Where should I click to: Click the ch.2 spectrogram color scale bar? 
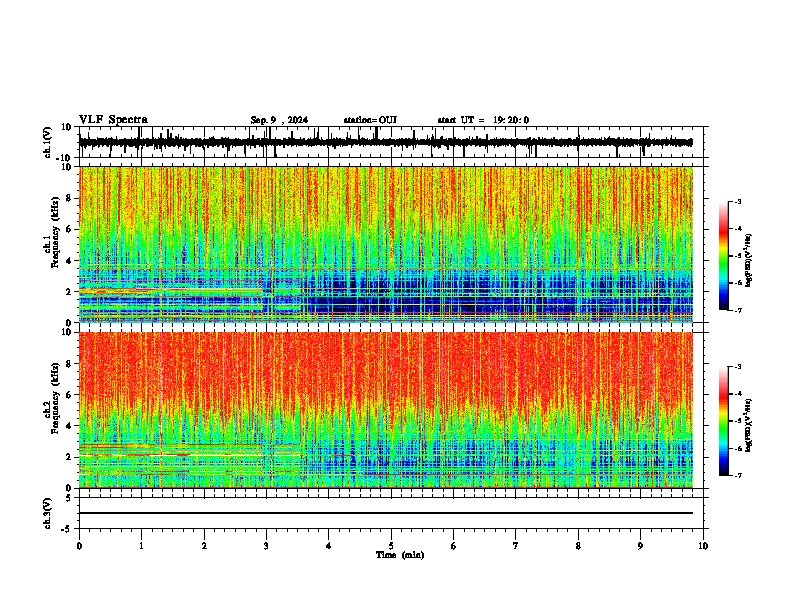[723, 421]
